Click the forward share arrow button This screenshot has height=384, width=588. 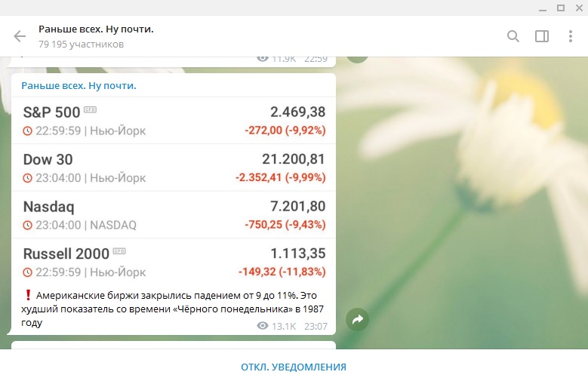coord(358,320)
